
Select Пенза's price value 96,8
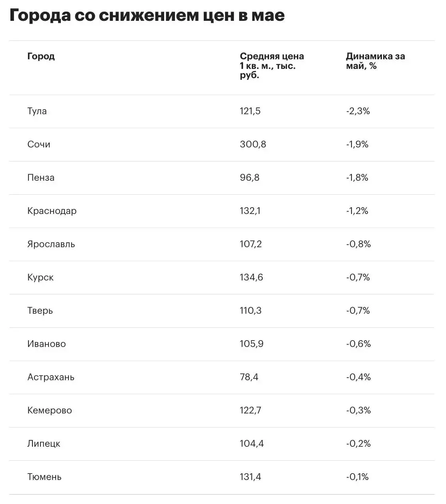click(x=250, y=177)
